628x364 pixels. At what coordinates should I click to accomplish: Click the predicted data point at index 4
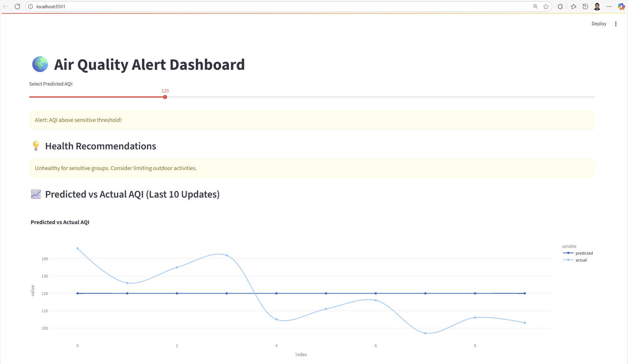(276, 293)
